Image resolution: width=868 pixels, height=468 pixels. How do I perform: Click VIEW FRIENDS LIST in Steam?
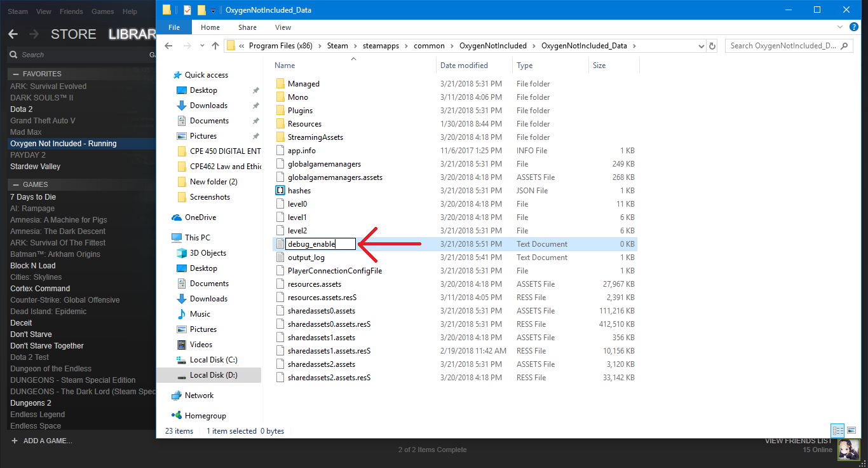pyautogui.click(x=798, y=441)
